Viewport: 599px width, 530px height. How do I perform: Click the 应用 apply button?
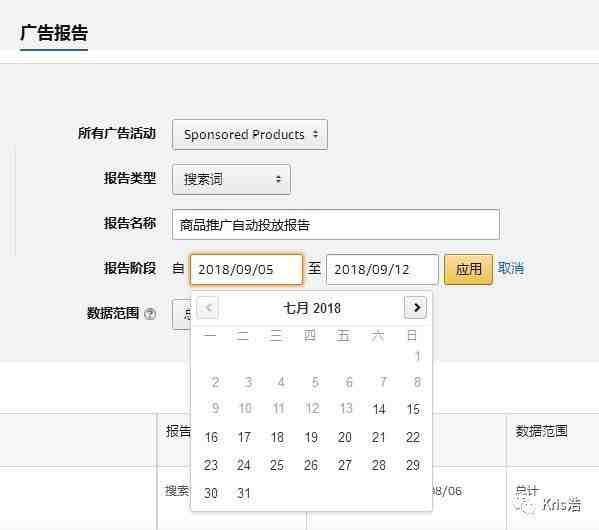point(469,269)
